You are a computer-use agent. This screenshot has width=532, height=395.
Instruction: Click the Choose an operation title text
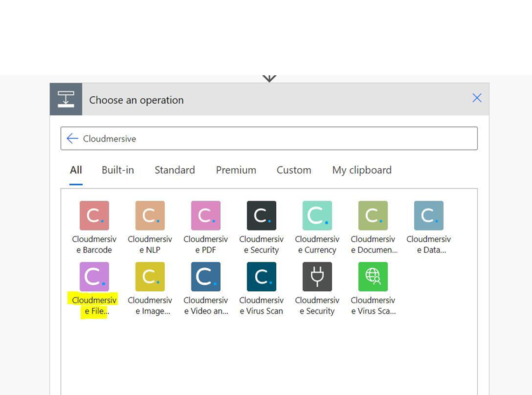point(136,100)
